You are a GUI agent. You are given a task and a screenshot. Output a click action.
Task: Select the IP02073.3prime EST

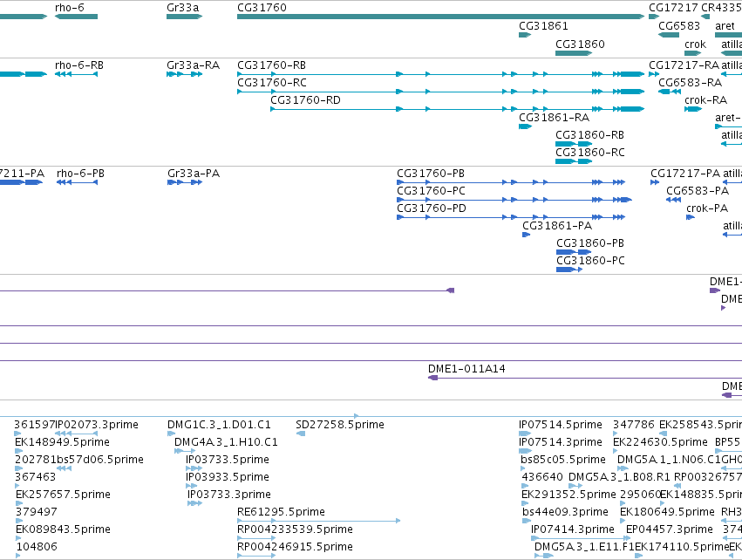[x=76, y=434]
